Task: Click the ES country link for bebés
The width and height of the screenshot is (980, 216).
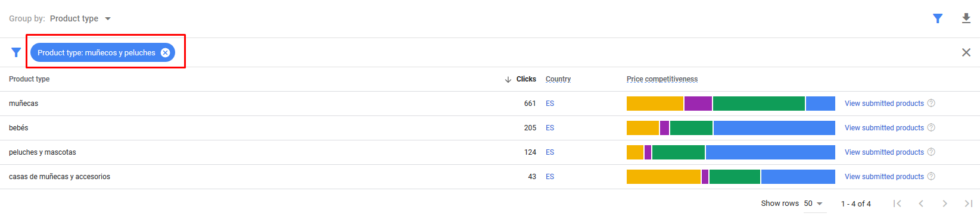Action: [550, 128]
